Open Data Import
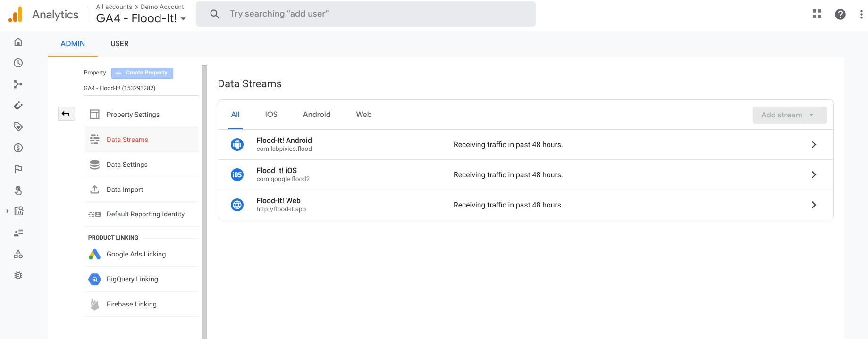Image resolution: width=868 pixels, height=339 pixels. (142, 190)
